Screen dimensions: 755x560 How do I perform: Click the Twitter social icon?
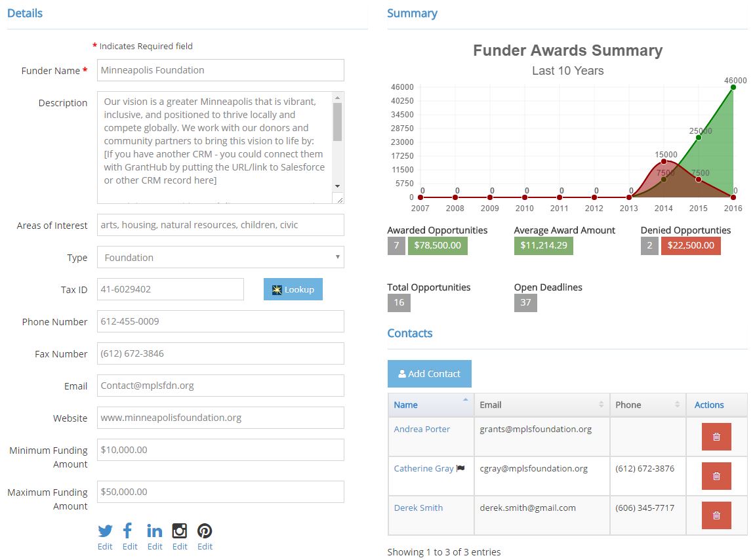coord(105,531)
